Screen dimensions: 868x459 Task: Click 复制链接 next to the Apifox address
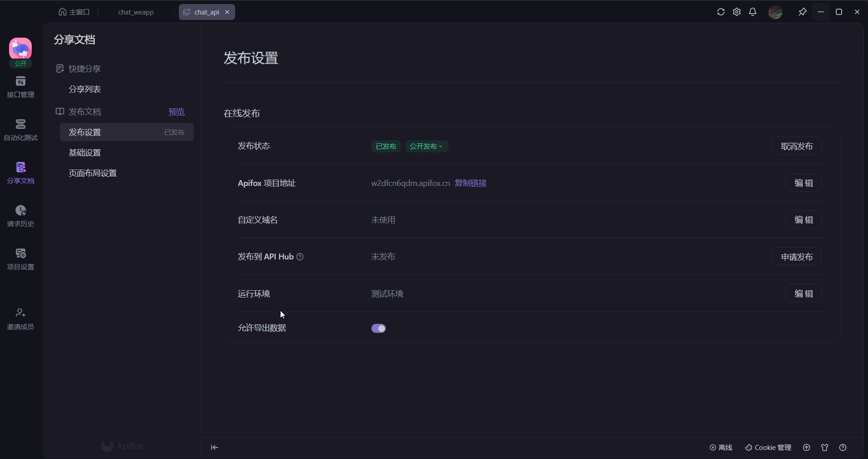(x=470, y=183)
